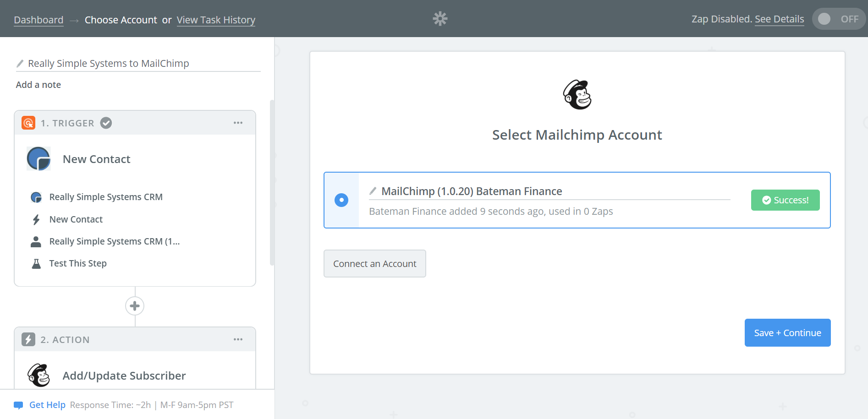Open See Details link for disabled Zap
This screenshot has height=419, width=868.
pyautogui.click(x=779, y=19)
